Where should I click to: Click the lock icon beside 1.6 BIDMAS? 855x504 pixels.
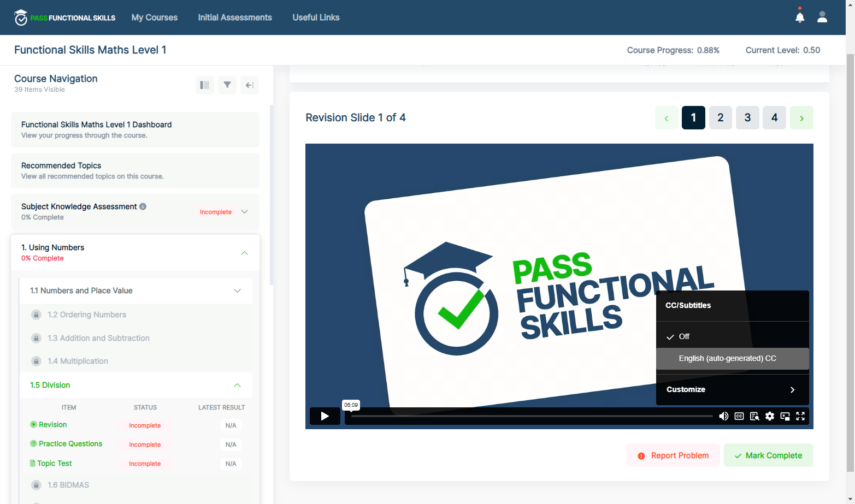pos(36,485)
